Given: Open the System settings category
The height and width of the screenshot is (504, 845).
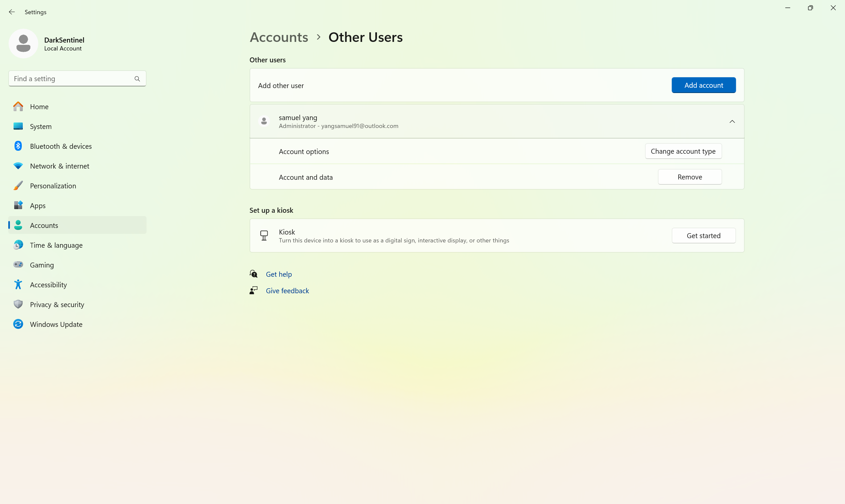Looking at the screenshot, I should point(78,126).
